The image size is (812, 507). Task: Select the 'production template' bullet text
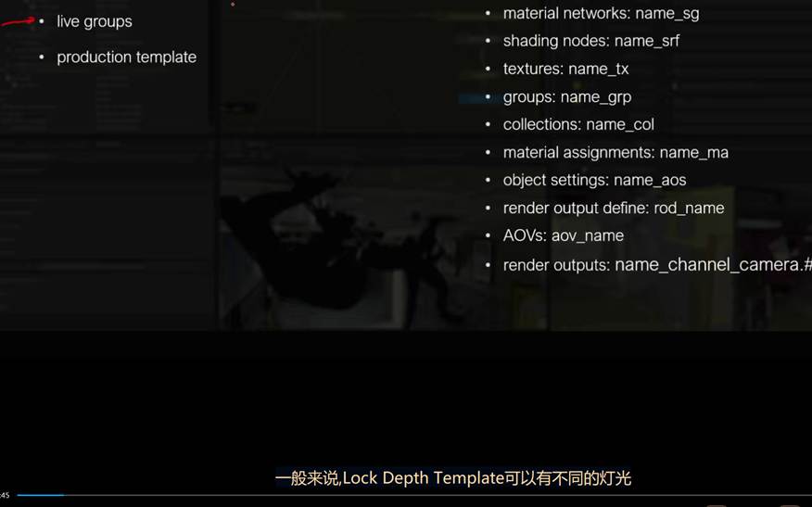(126, 57)
